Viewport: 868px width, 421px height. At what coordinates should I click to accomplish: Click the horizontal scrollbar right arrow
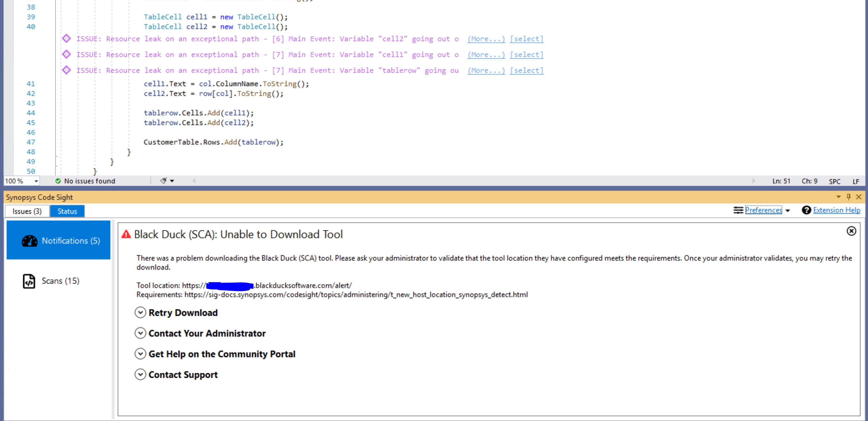pos(754,181)
